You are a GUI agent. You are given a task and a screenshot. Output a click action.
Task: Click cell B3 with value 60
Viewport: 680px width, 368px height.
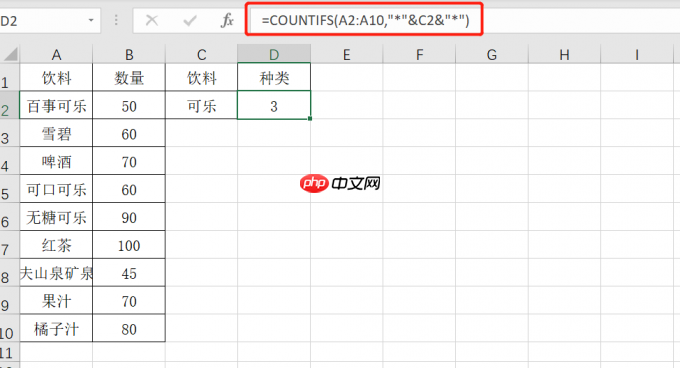coord(129,133)
